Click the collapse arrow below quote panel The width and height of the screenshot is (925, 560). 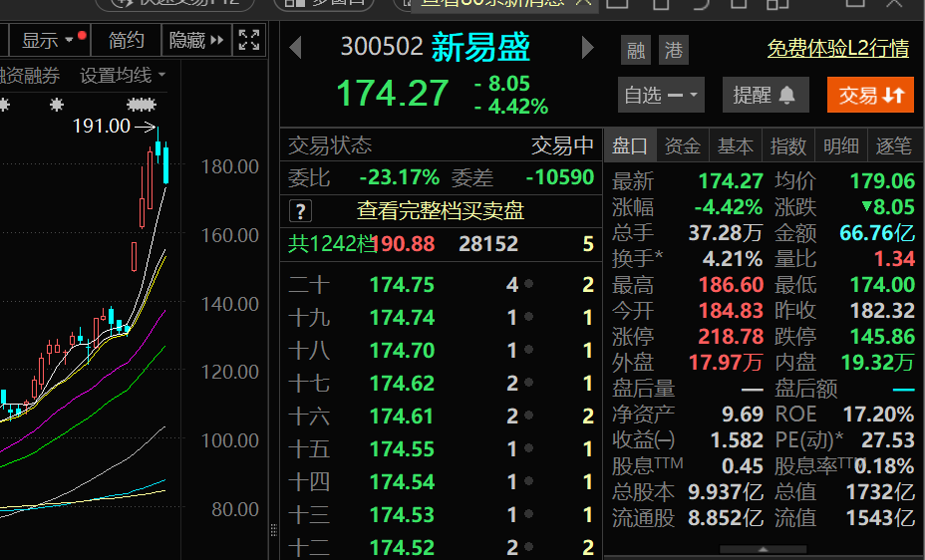pyautogui.click(x=764, y=549)
